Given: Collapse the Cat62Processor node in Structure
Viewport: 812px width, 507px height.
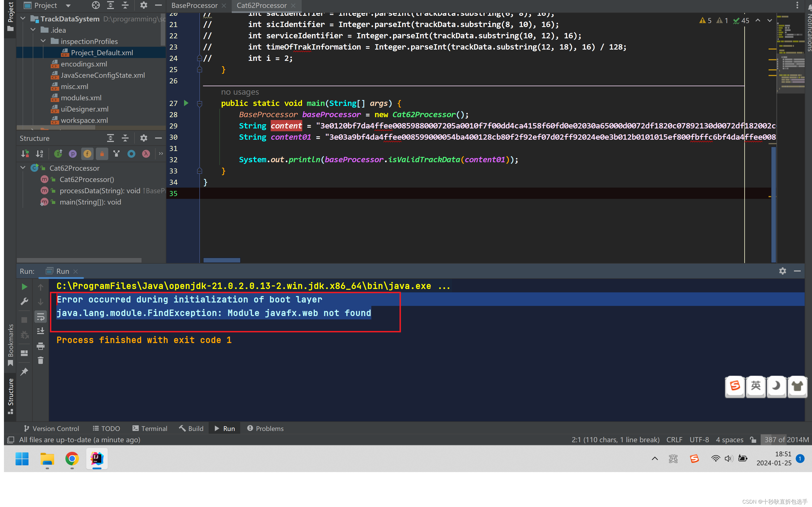Looking at the screenshot, I should coord(23,168).
